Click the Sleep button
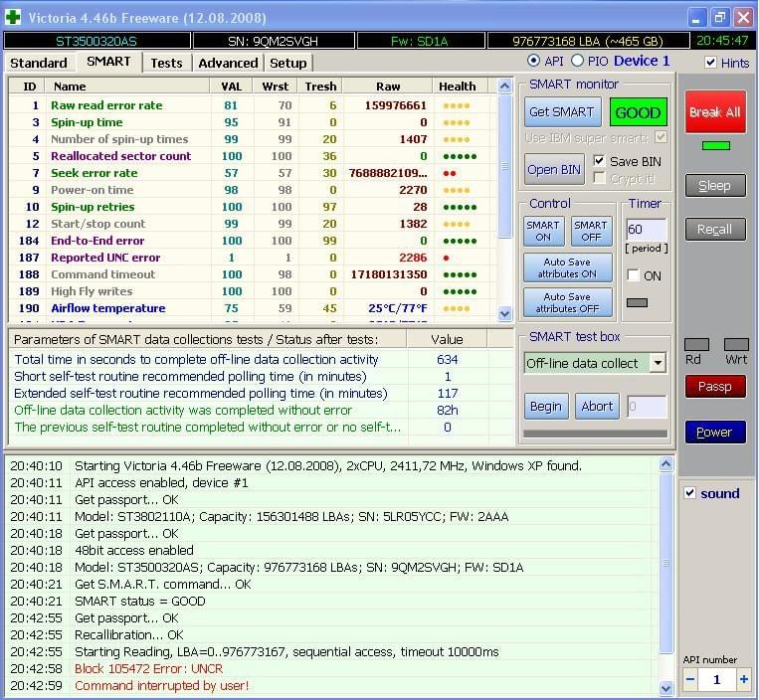Screen dimensions: 759x700 tap(715, 185)
